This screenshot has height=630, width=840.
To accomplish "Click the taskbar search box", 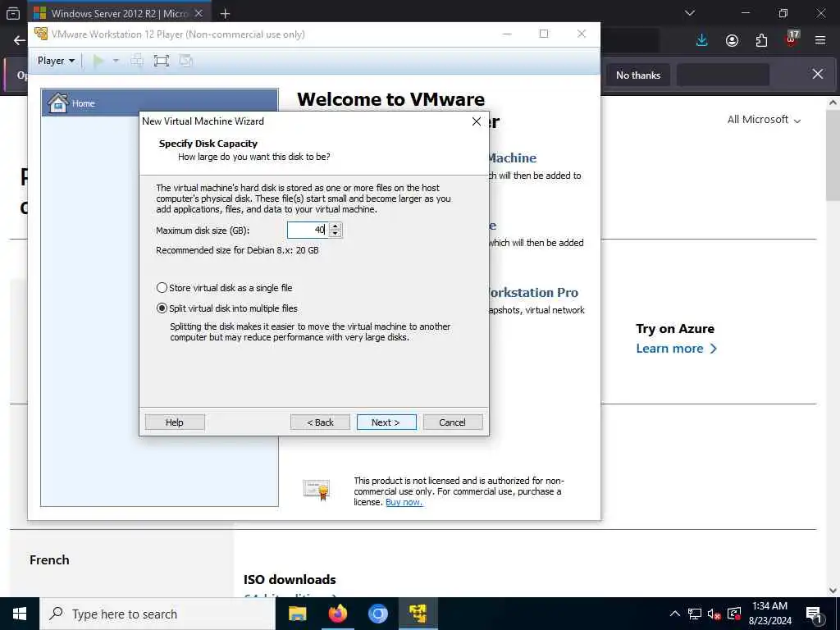I will pyautogui.click(x=157, y=614).
